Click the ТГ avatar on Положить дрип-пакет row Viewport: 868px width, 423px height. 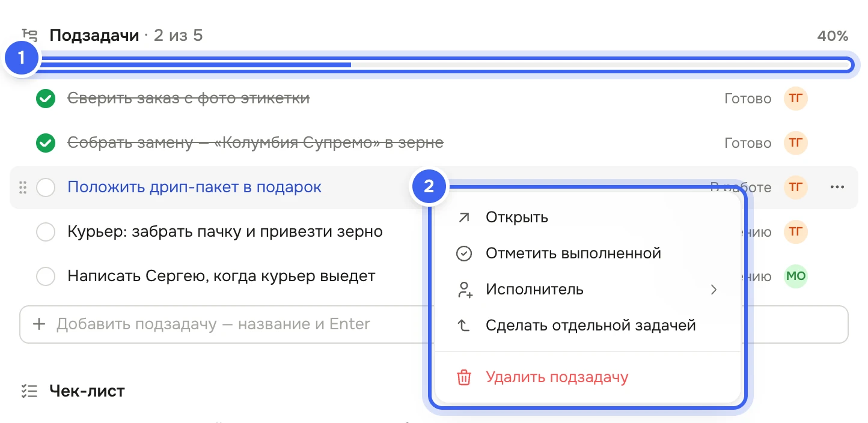coord(795,187)
